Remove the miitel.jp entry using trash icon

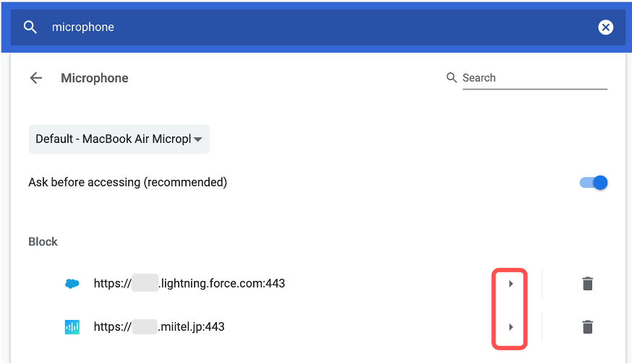pyautogui.click(x=588, y=327)
